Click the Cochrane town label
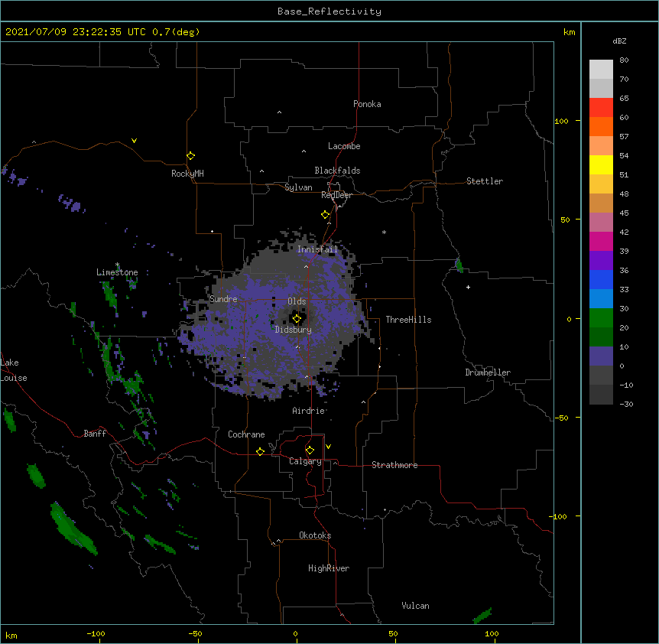The height and width of the screenshot is (644, 659). pos(246,434)
